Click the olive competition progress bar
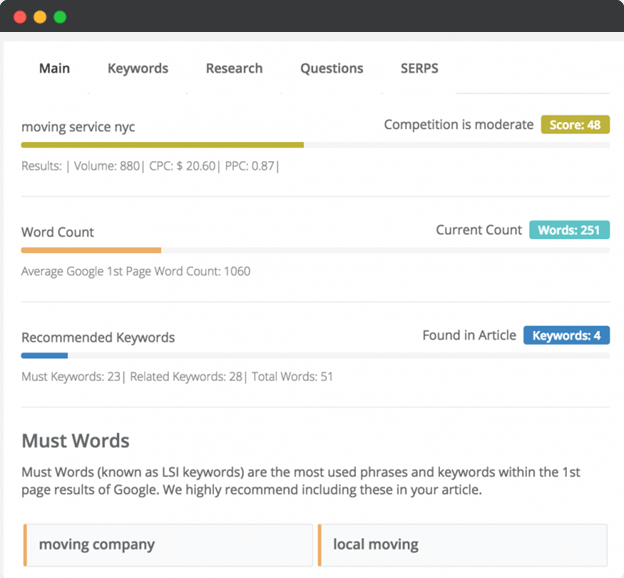Viewport: 624px width, 578px height. [162, 145]
